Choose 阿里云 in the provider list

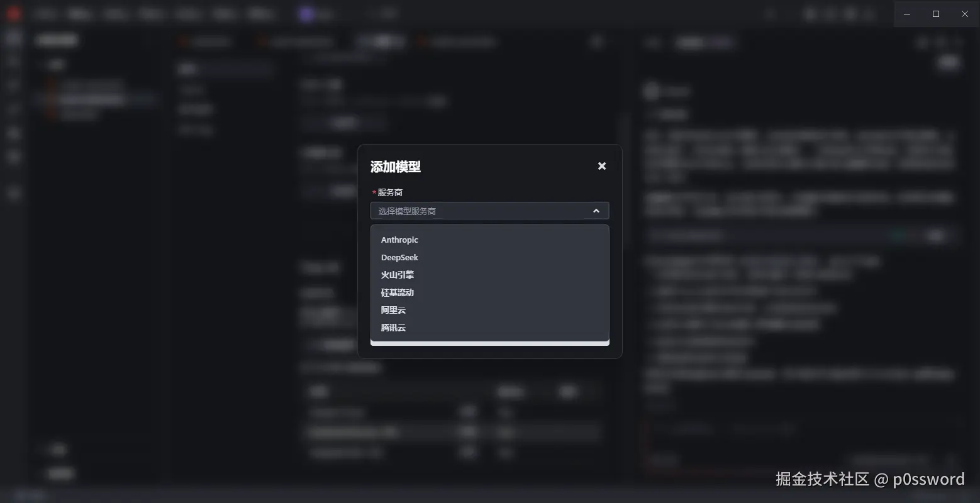394,310
